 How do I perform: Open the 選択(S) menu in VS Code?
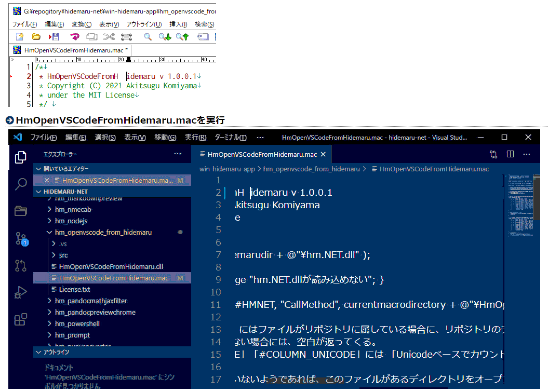point(105,137)
